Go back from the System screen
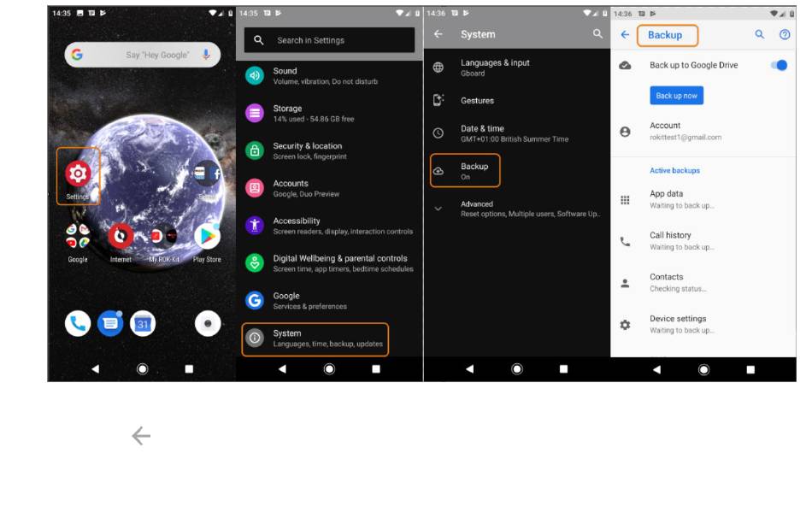Image resolution: width=812 pixels, height=530 pixels. (438, 34)
